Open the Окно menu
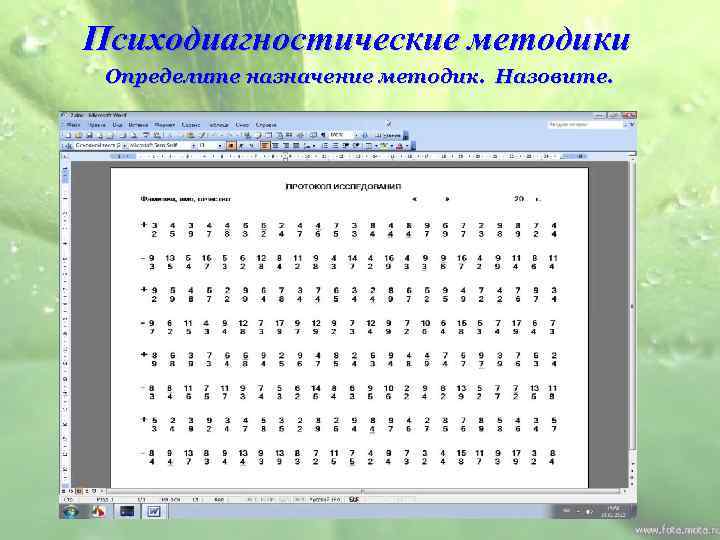 [242, 125]
